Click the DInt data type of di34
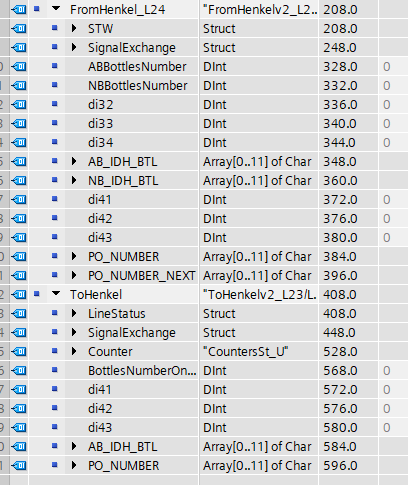408x485 pixels. tap(215, 143)
